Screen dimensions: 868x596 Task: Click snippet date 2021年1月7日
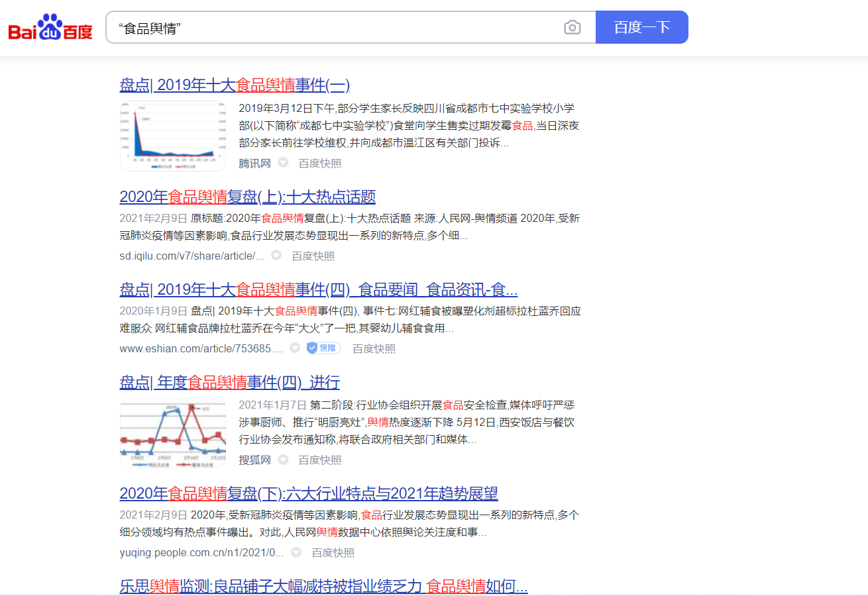[x=273, y=405]
